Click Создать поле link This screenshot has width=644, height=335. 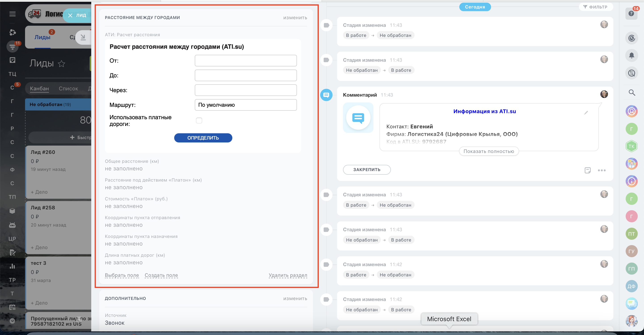coord(161,275)
